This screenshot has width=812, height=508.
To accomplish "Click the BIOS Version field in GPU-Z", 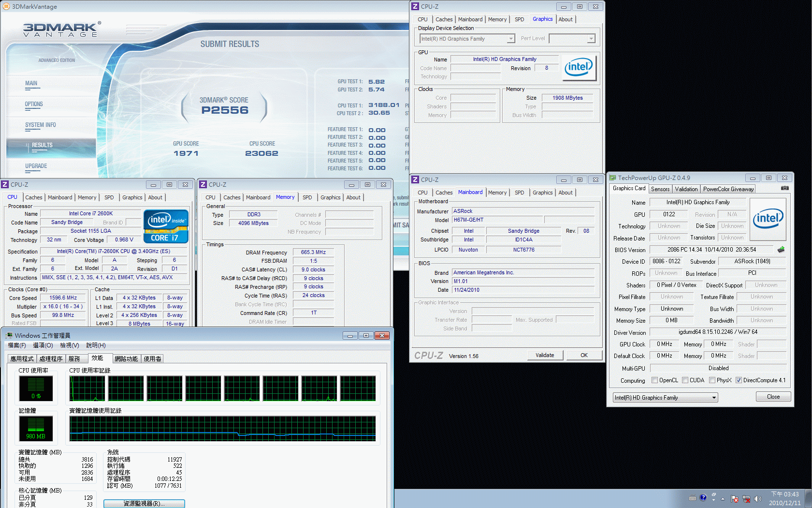I will [x=712, y=250].
